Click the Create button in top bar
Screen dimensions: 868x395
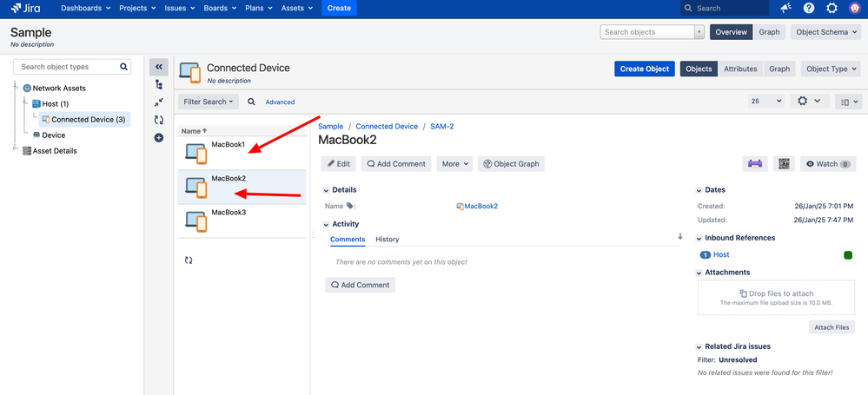tap(340, 9)
